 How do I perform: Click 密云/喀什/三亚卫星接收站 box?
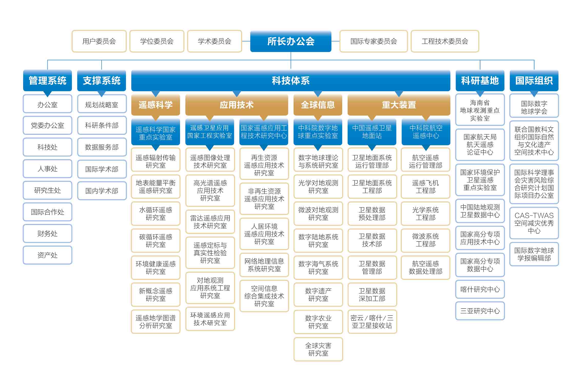[372, 322]
